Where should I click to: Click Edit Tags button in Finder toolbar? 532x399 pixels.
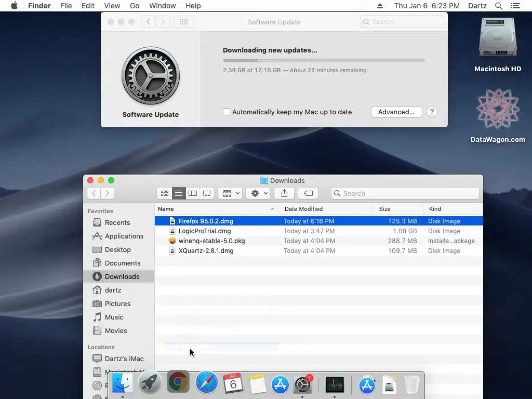308,193
